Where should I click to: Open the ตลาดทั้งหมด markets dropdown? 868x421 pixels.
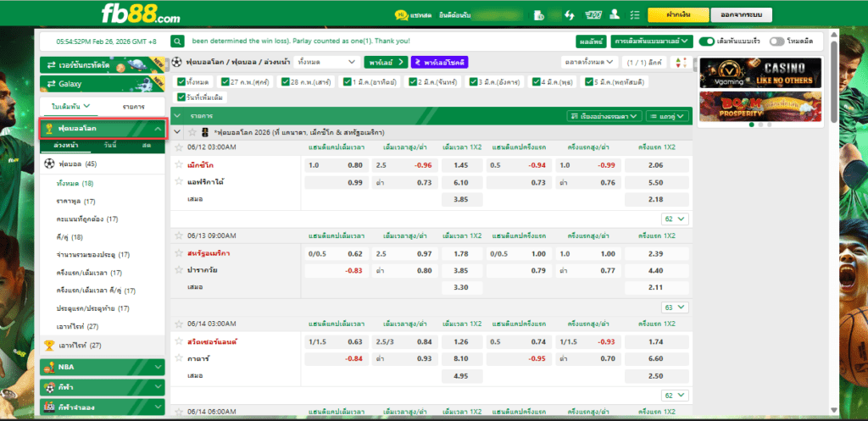coord(589,62)
